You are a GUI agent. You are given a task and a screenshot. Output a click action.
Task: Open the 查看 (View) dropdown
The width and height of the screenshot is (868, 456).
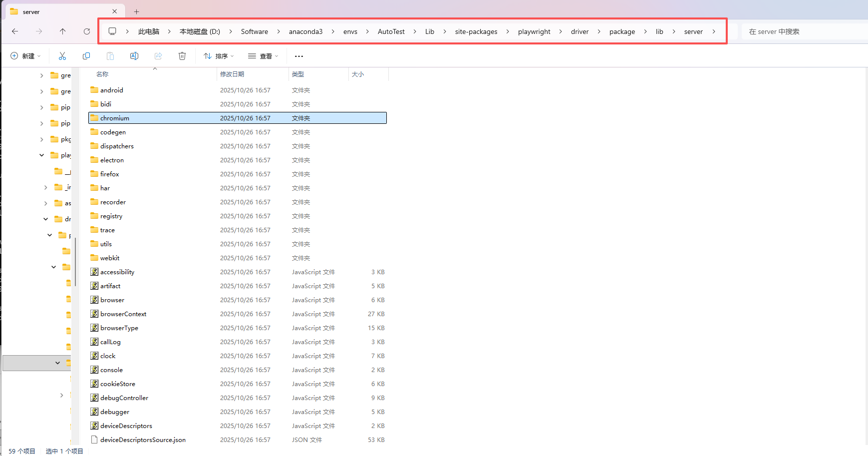click(x=263, y=56)
